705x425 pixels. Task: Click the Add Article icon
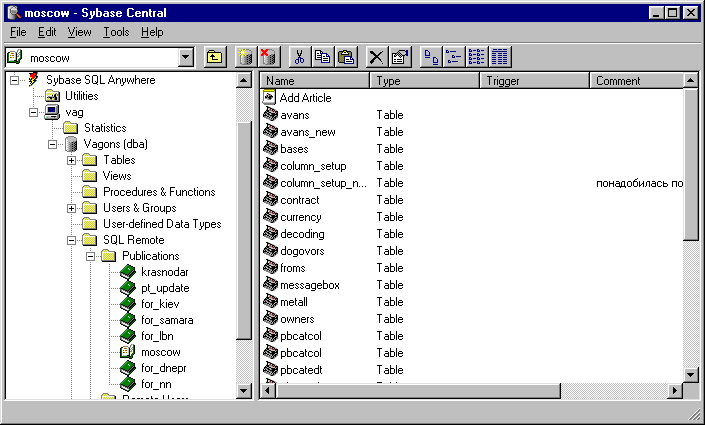tap(269, 97)
